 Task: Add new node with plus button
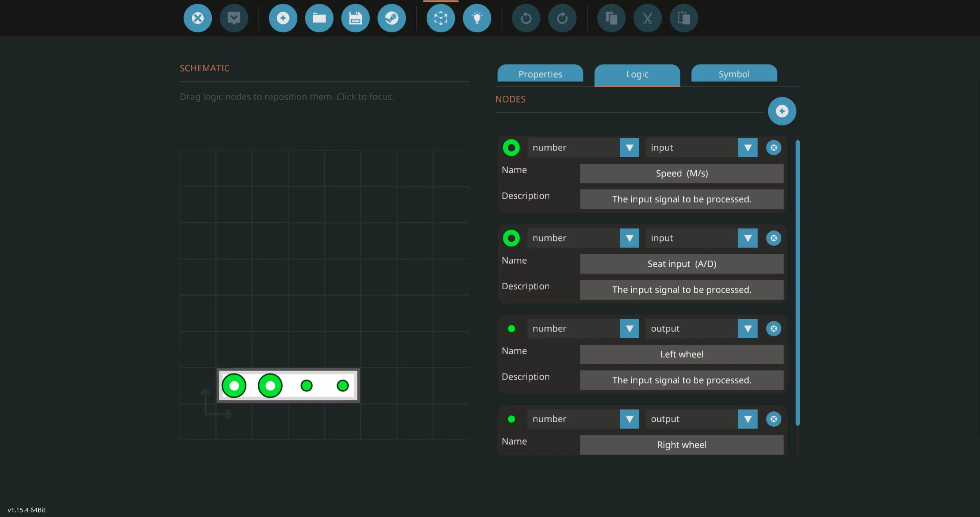point(782,111)
